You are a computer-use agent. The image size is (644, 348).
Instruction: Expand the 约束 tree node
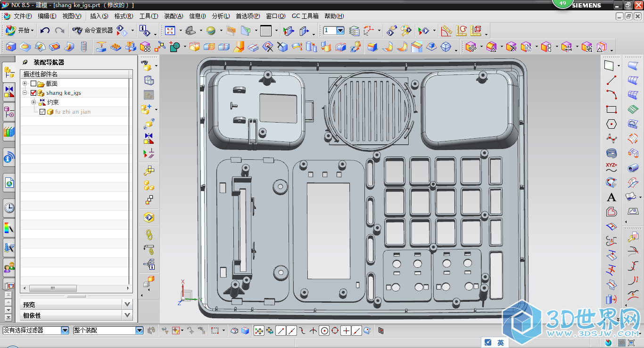33,102
